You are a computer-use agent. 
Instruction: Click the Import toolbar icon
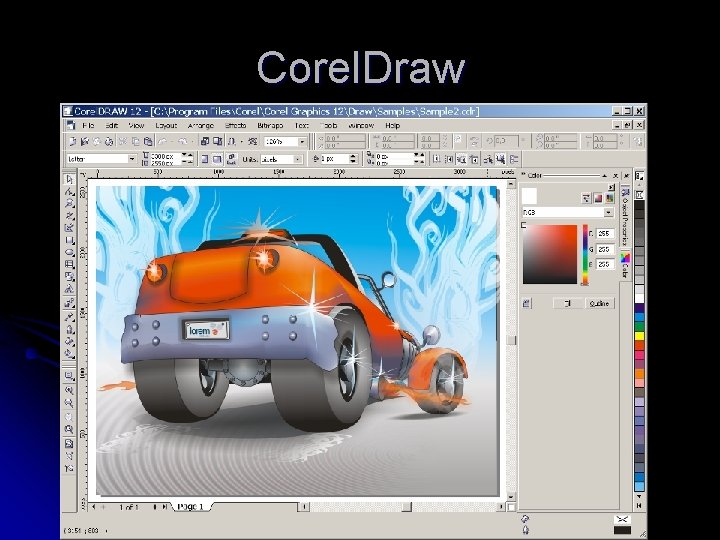coord(205,141)
